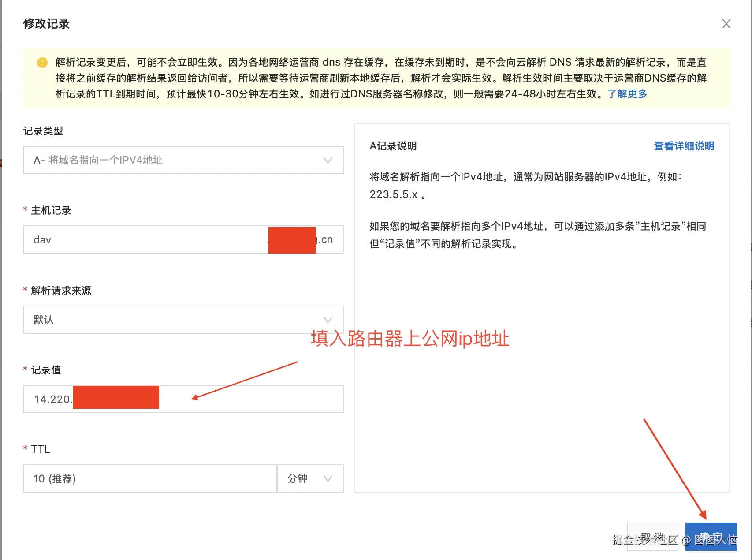Open the TTL unit dropdown showing 分钟
The width and height of the screenshot is (752, 560).
point(310,478)
